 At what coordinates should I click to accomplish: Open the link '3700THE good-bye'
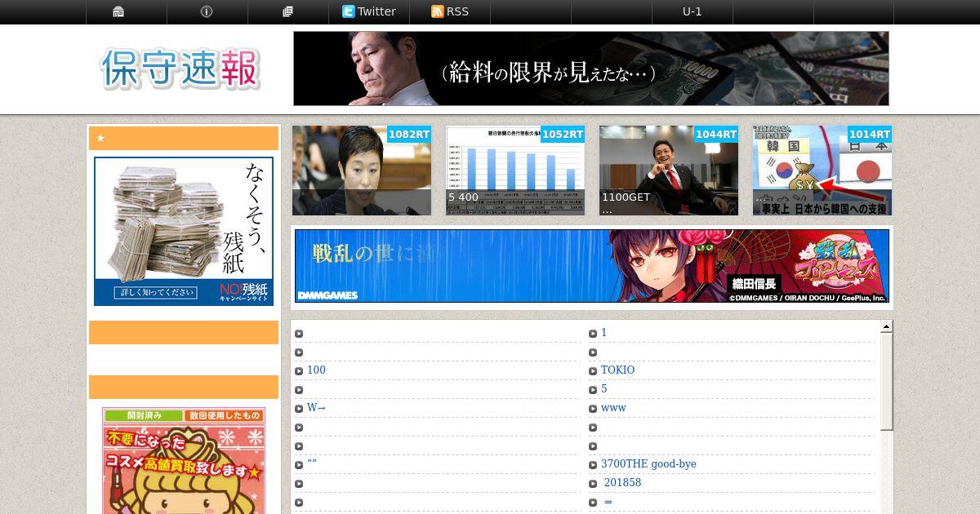click(648, 464)
